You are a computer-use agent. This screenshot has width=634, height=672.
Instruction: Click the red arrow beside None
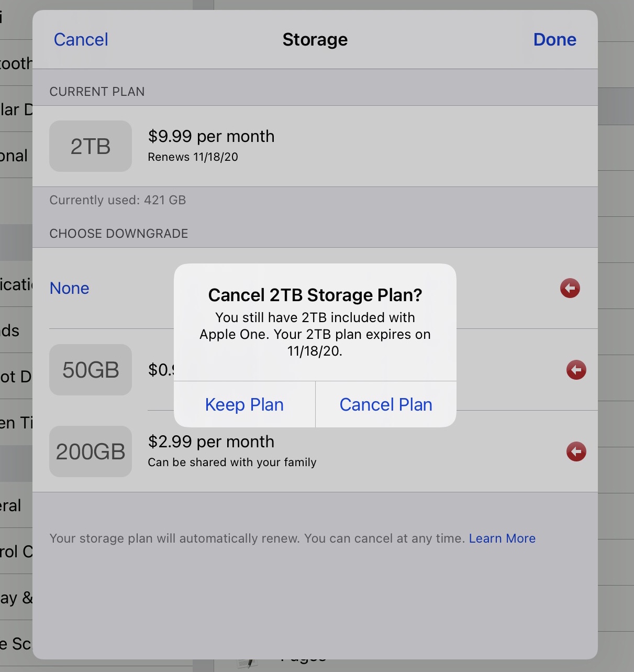coord(570,288)
